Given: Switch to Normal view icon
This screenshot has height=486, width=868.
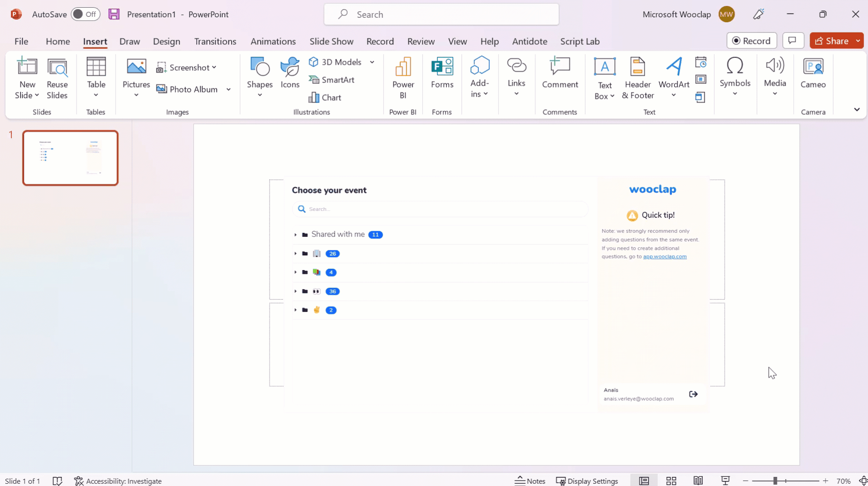Looking at the screenshot, I should point(644,481).
